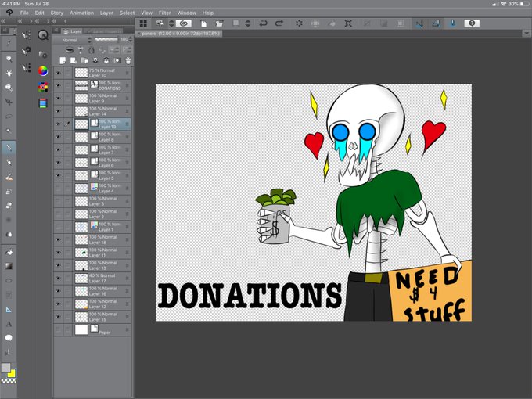The width and height of the screenshot is (532, 399).
Task: Click the Undo arrow in command bar
Action: (263, 23)
